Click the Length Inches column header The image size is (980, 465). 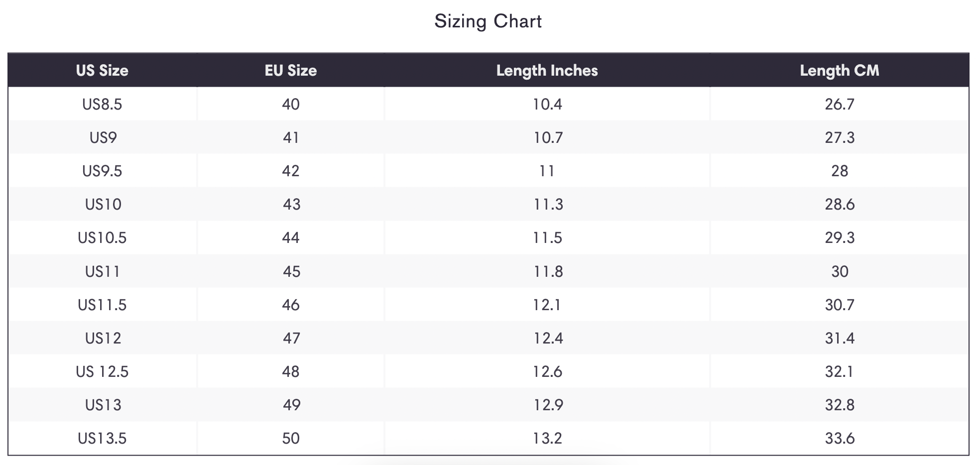(x=547, y=70)
